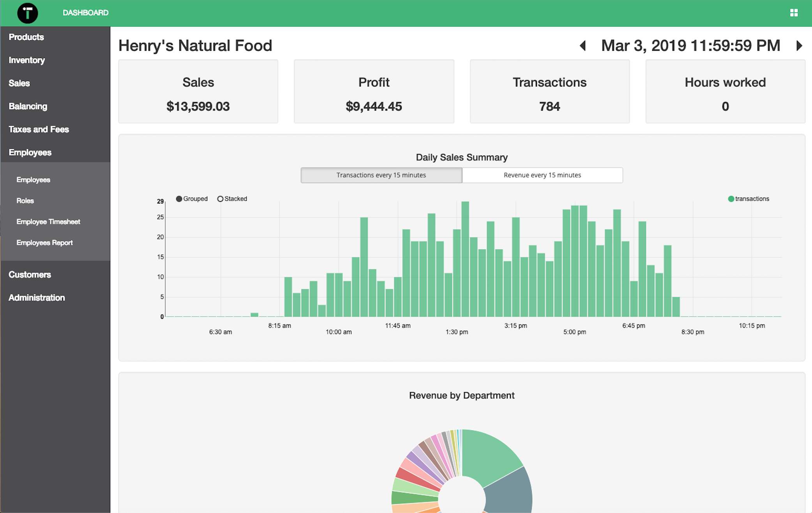Viewport: 812px width, 513px height.
Task: Select the Grouped chart mode
Action: point(180,199)
